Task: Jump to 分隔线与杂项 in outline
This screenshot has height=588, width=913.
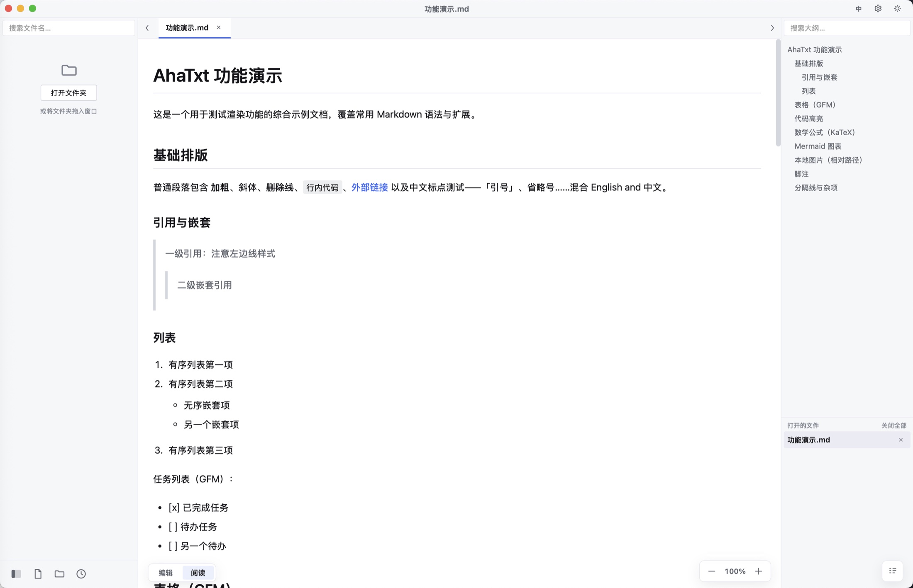Action: (815, 187)
